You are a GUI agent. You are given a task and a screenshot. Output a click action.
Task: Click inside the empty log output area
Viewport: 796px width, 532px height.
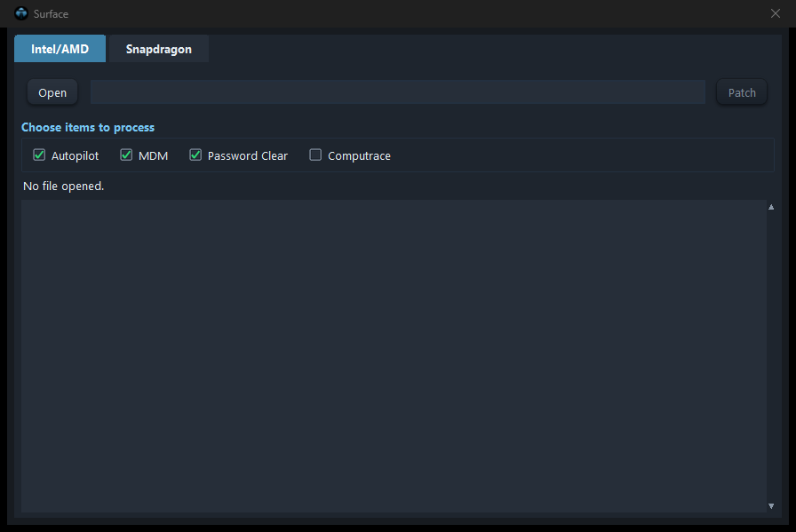click(394, 356)
